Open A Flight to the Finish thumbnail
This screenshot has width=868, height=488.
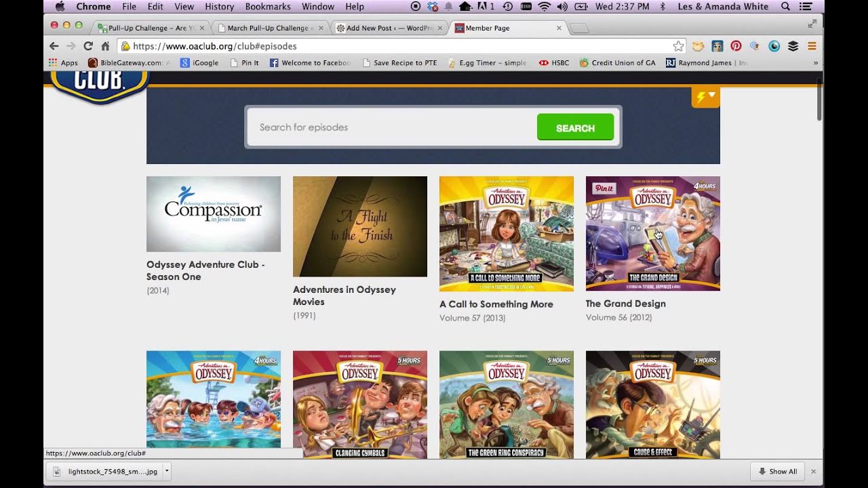[x=360, y=226]
